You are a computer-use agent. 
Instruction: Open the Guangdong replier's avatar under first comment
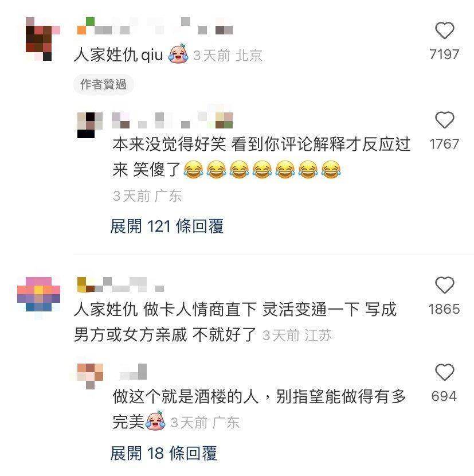[90, 125]
